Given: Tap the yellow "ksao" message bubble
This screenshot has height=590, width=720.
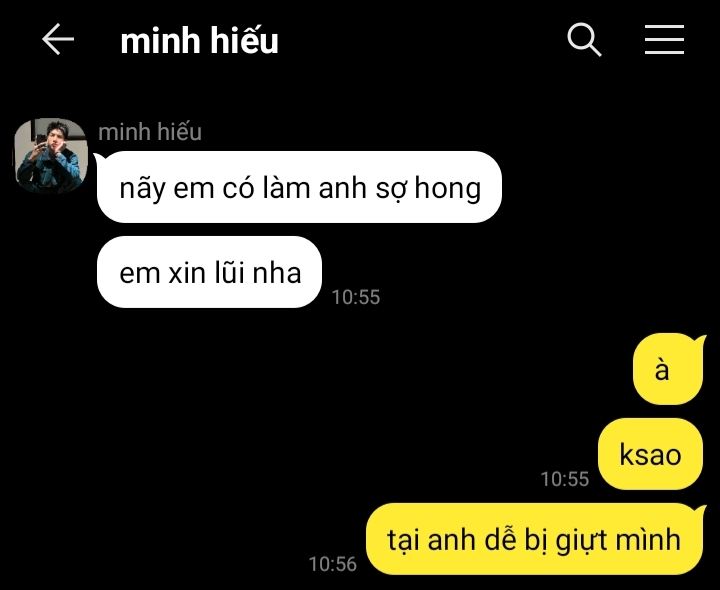Looking at the screenshot, I should (x=650, y=454).
